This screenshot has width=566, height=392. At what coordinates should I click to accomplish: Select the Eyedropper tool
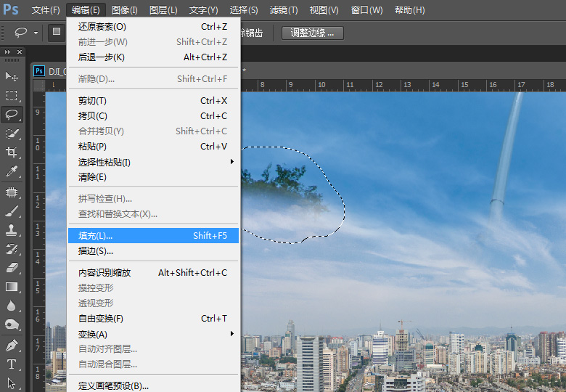click(x=12, y=171)
